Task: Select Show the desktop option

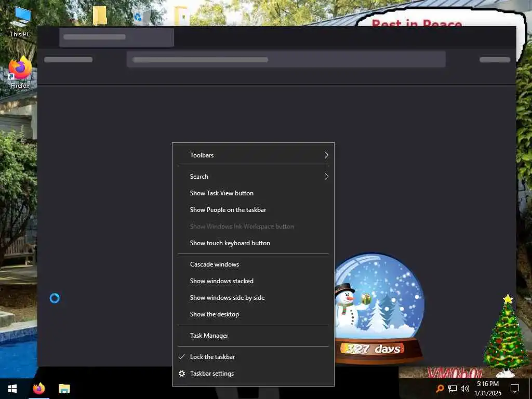Action: [253, 314]
